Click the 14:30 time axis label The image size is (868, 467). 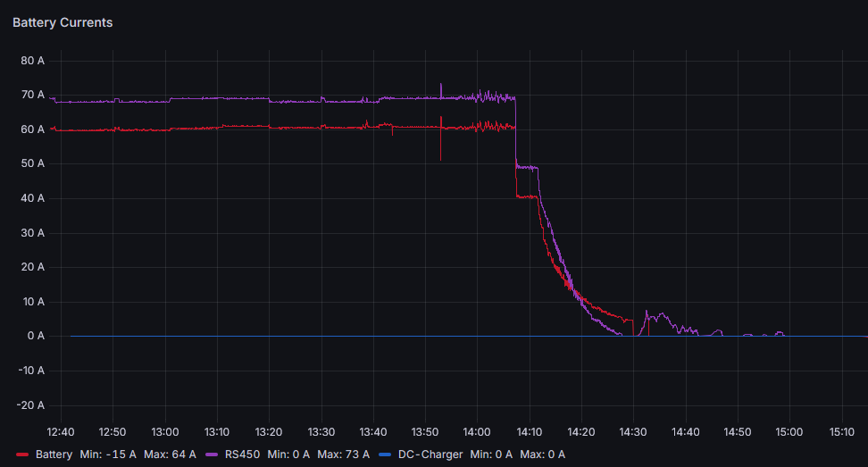pyautogui.click(x=633, y=431)
